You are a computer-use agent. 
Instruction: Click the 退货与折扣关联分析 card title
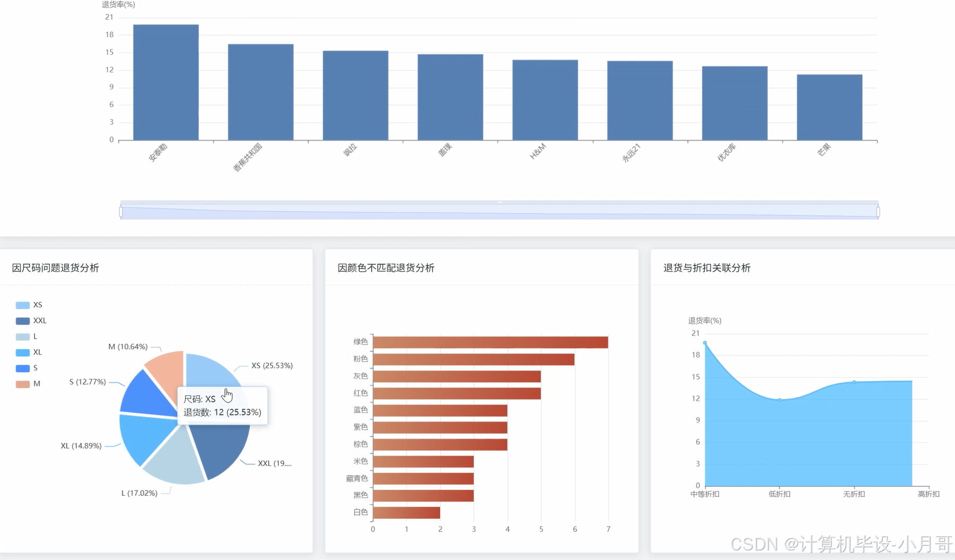pos(707,268)
